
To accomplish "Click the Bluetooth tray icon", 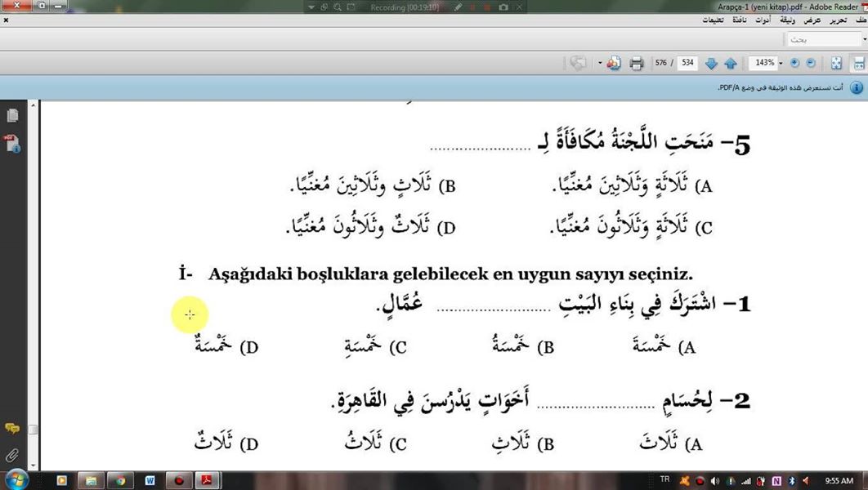I will click(x=792, y=481).
